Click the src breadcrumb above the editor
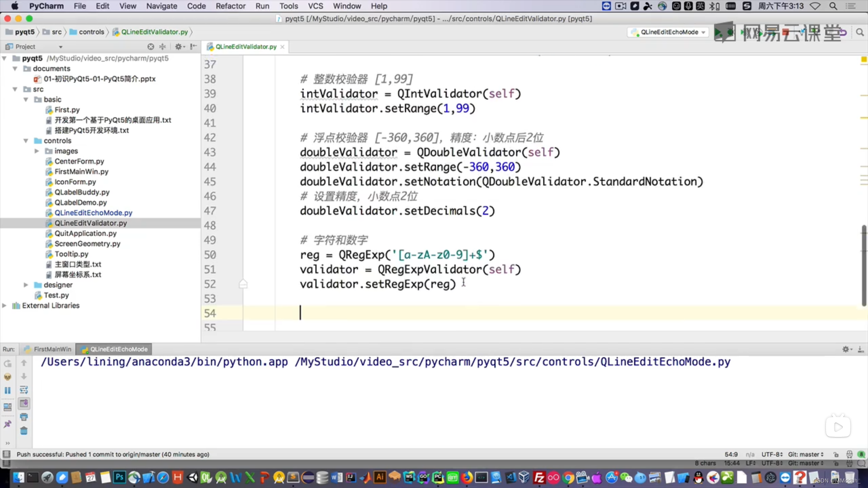The width and height of the screenshot is (868, 488). pyautogui.click(x=57, y=32)
